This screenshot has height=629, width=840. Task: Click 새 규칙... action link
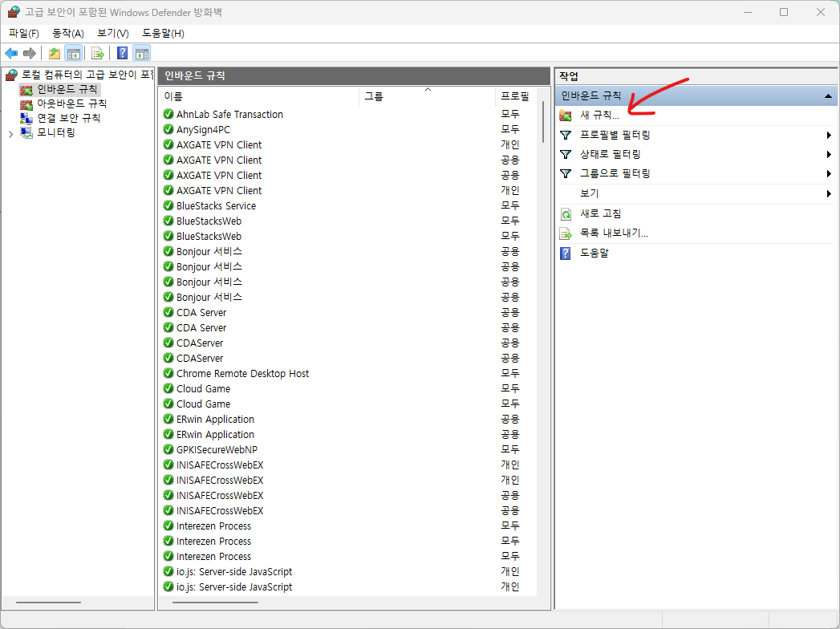click(599, 116)
